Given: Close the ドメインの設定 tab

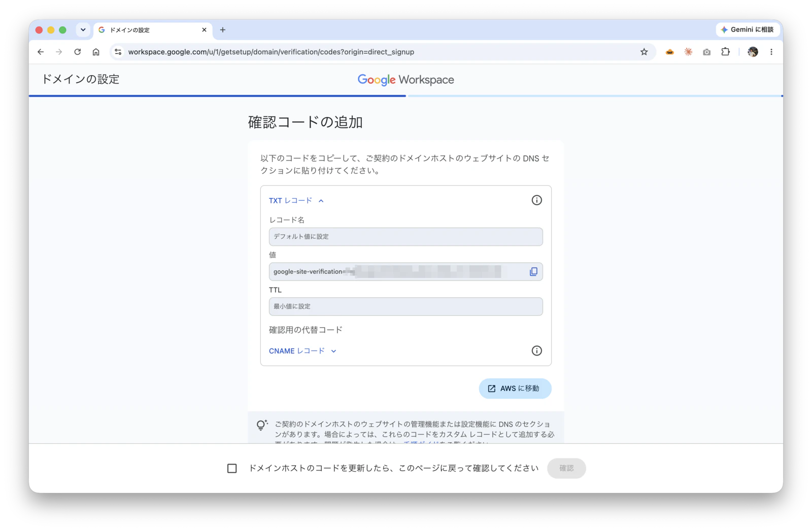Looking at the screenshot, I should click(x=204, y=30).
